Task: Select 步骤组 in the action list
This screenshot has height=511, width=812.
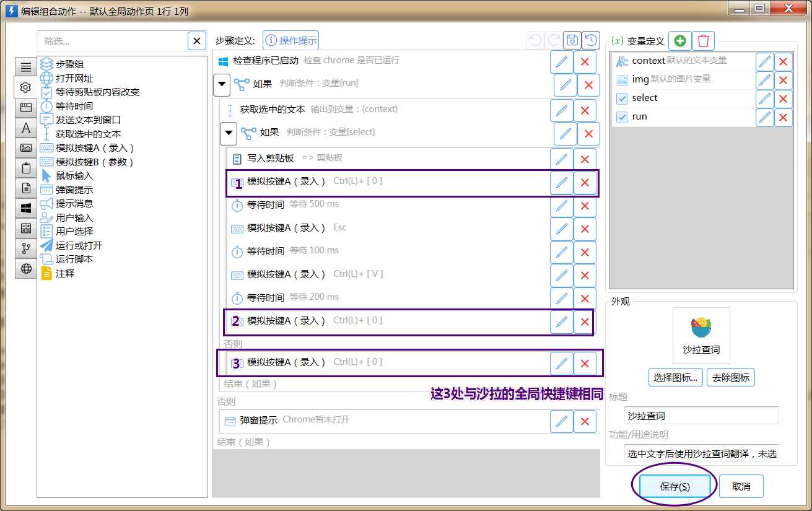Action: click(69, 64)
